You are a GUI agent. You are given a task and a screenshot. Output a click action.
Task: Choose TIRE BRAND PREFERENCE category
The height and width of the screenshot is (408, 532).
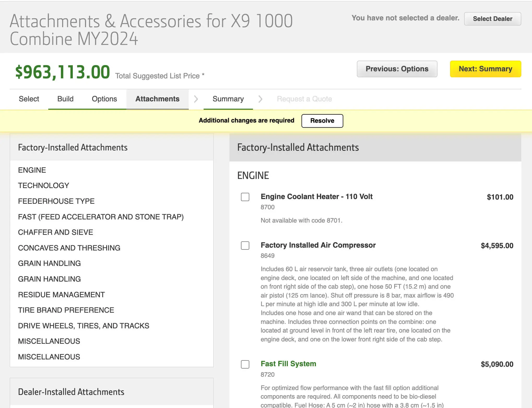coord(66,310)
